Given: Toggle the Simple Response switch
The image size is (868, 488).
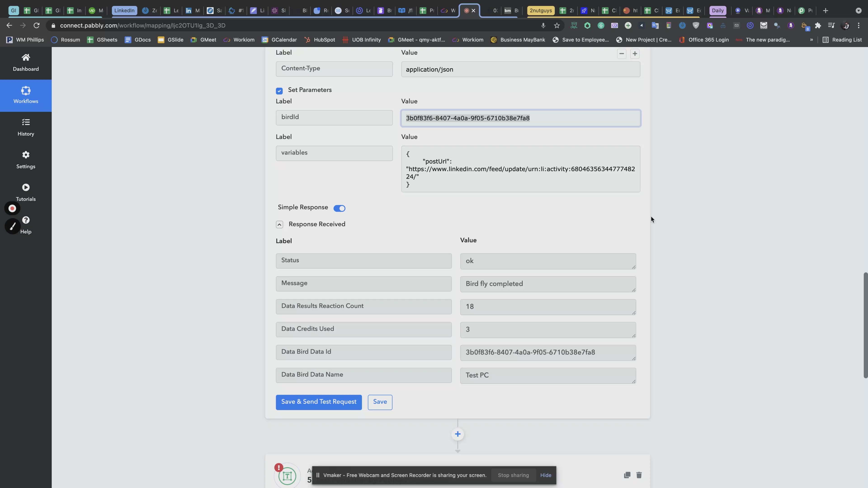Looking at the screenshot, I should 339,208.
